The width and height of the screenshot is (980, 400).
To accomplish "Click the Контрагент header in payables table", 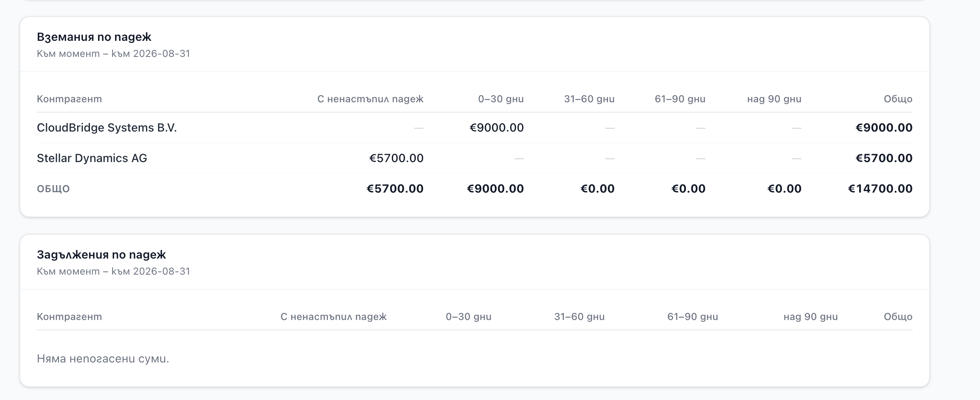I will [69, 317].
